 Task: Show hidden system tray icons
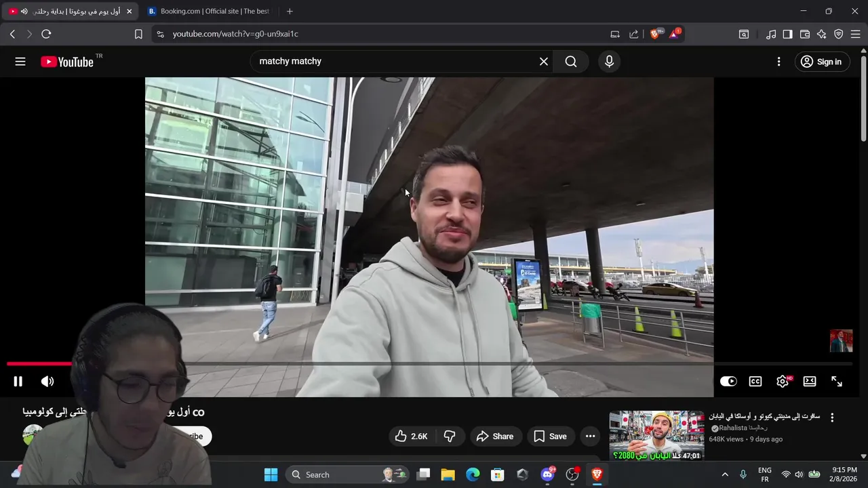(725, 474)
